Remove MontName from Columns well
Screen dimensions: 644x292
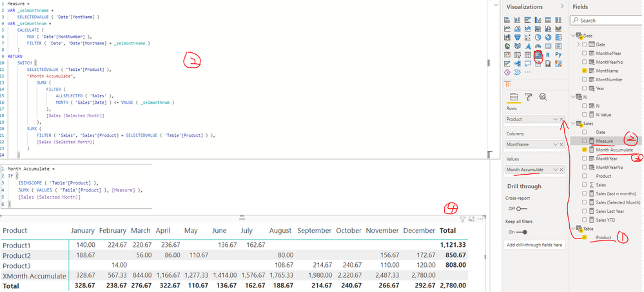click(561, 144)
